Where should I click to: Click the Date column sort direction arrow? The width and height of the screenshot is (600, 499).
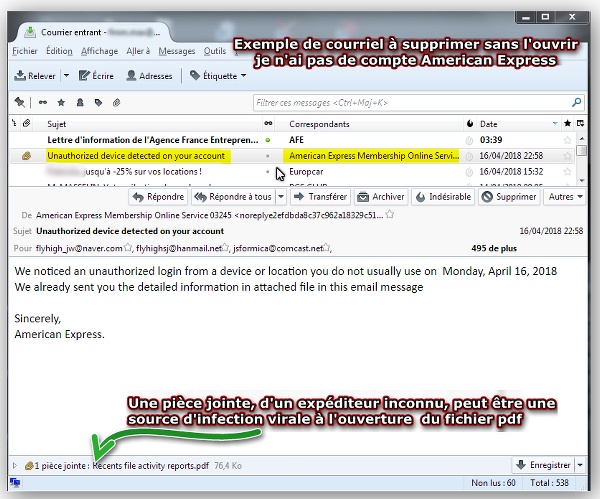tap(555, 124)
